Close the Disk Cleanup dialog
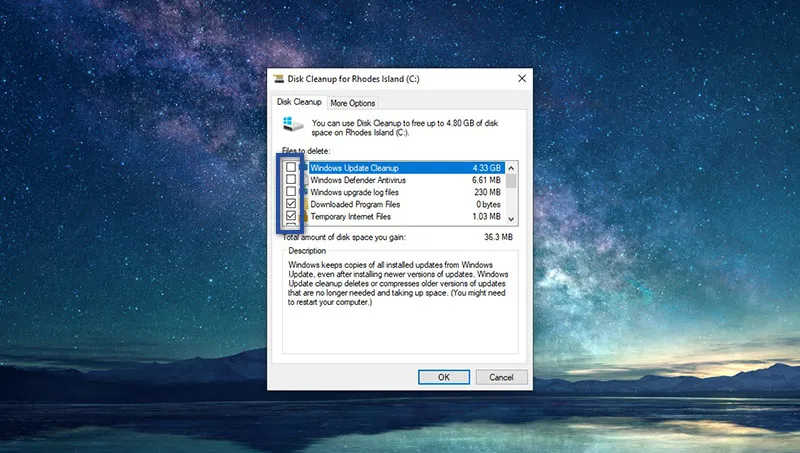Screen dimensions: 800x453 522,79
